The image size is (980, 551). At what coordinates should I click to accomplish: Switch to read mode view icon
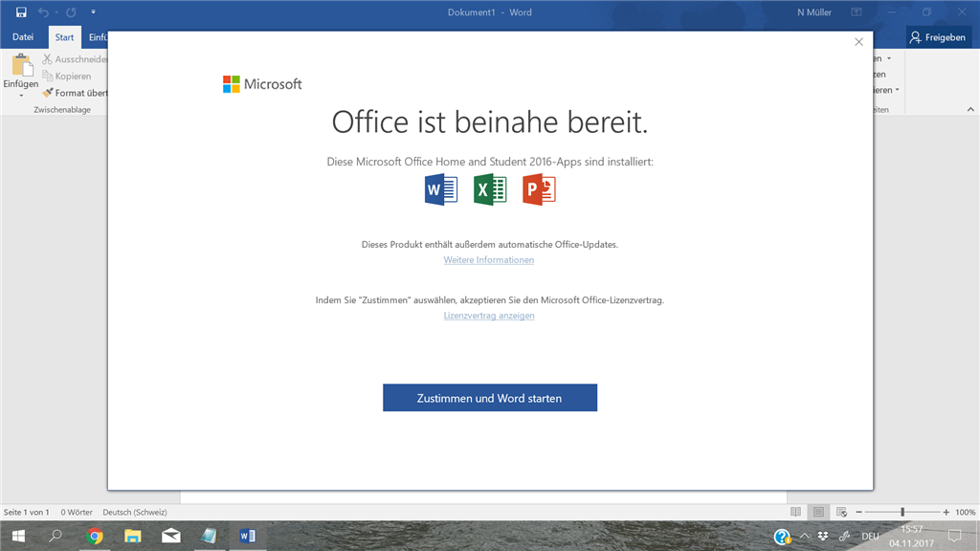pos(795,513)
